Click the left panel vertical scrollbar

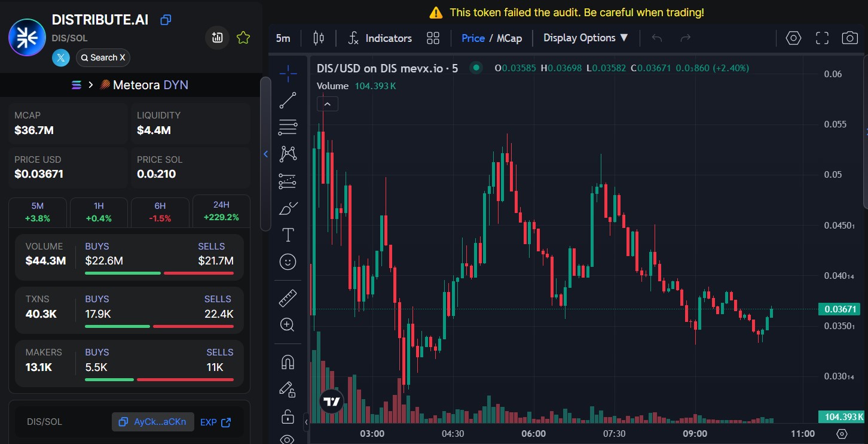[265, 154]
